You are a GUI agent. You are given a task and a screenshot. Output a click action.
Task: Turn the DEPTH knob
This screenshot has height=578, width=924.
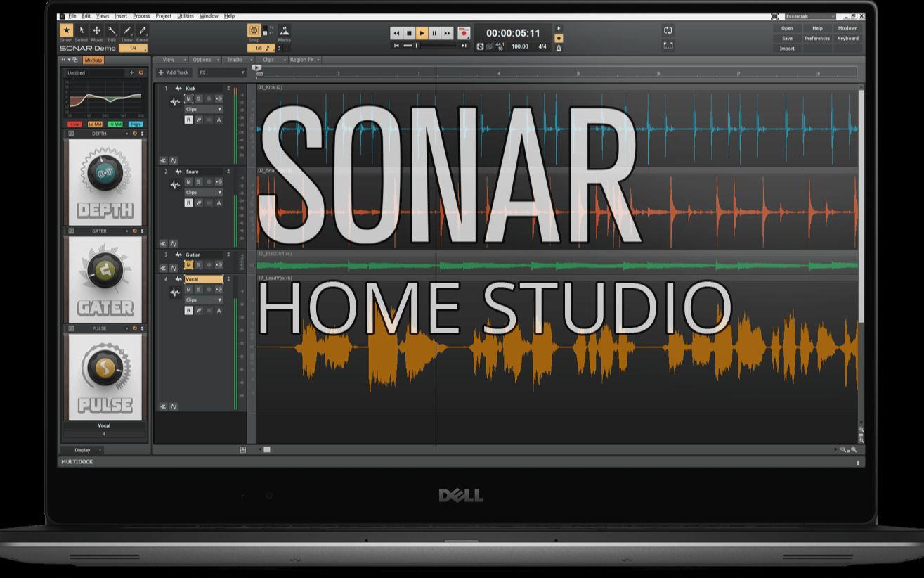[105, 173]
